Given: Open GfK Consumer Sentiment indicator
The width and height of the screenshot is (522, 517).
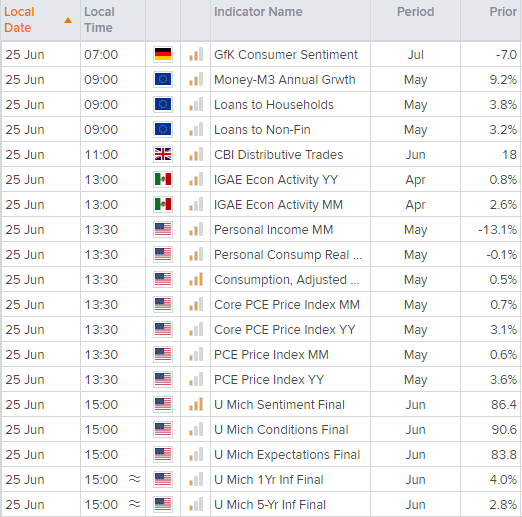Looking at the screenshot, I should pyautogui.click(x=286, y=55).
